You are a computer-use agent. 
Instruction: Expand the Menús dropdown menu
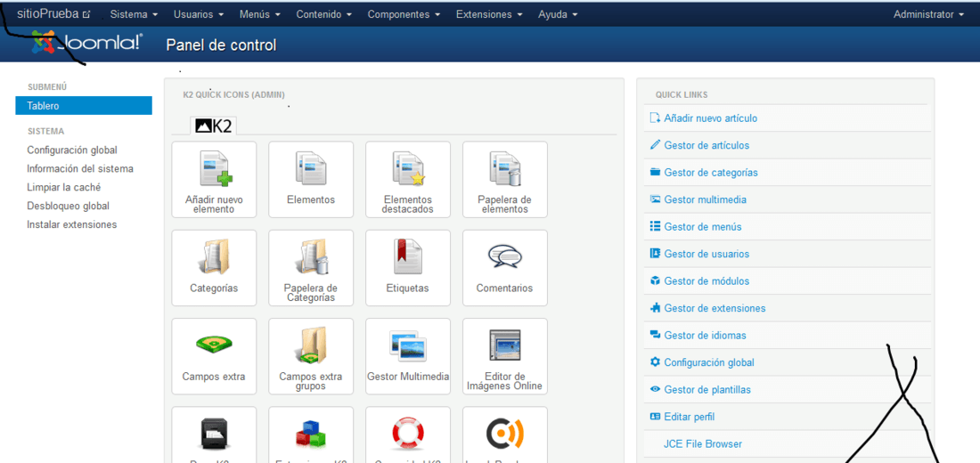(x=259, y=13)
